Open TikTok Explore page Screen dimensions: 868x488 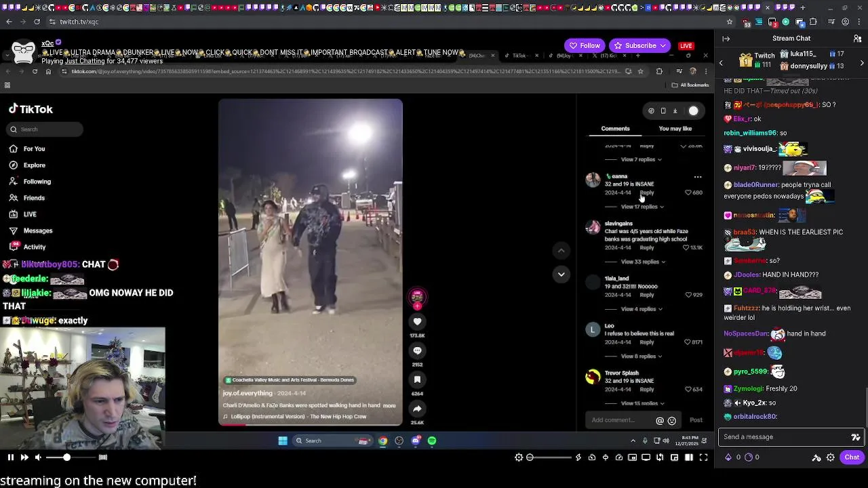[x=27, y=165]
